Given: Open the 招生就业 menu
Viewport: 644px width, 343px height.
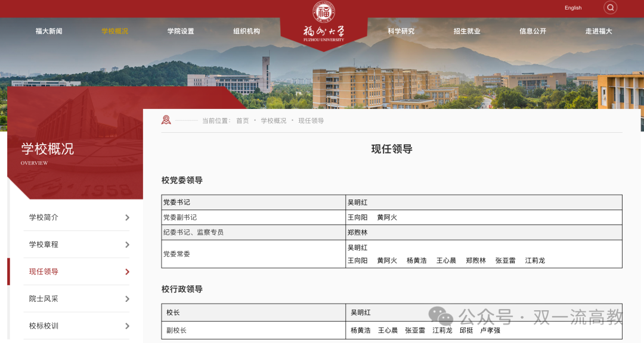Looking at the screenshot, I should [x=466, y=30].
